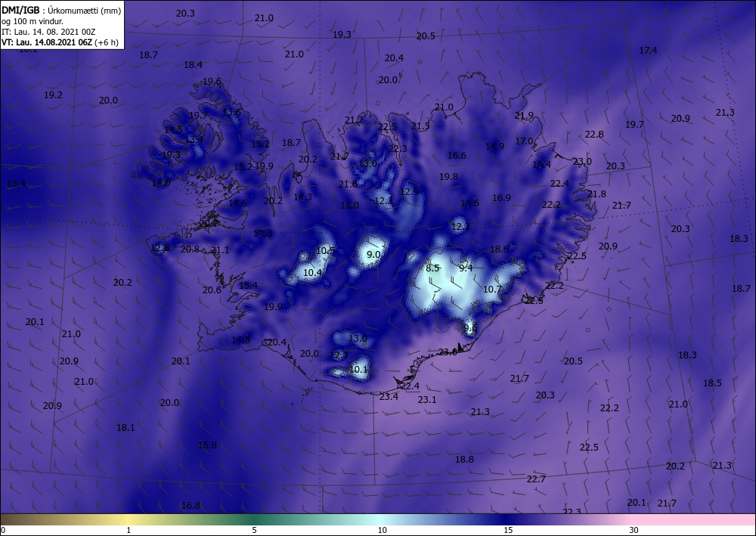The height and width of the screenshot is (536, 756).
Task: Click the 9.4 map value
Action: 466,268
